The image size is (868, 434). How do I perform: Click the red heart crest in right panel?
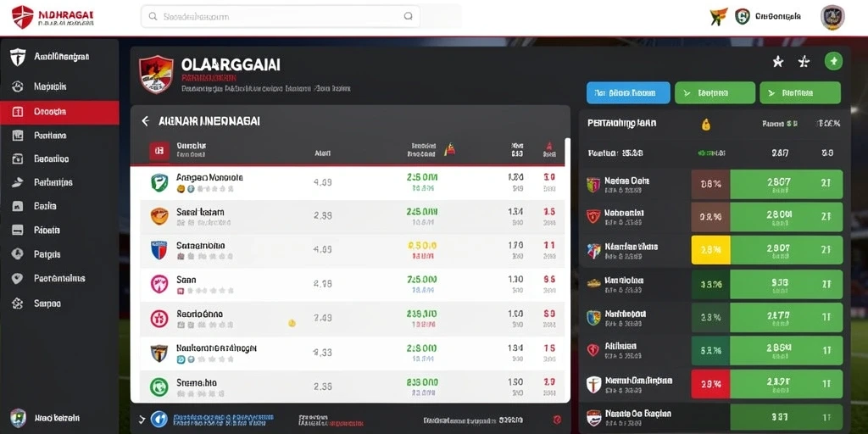(593, 350)
